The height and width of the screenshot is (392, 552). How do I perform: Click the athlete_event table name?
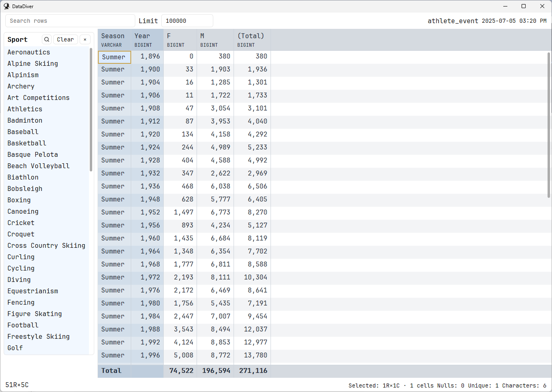click(x=453, y=21)
